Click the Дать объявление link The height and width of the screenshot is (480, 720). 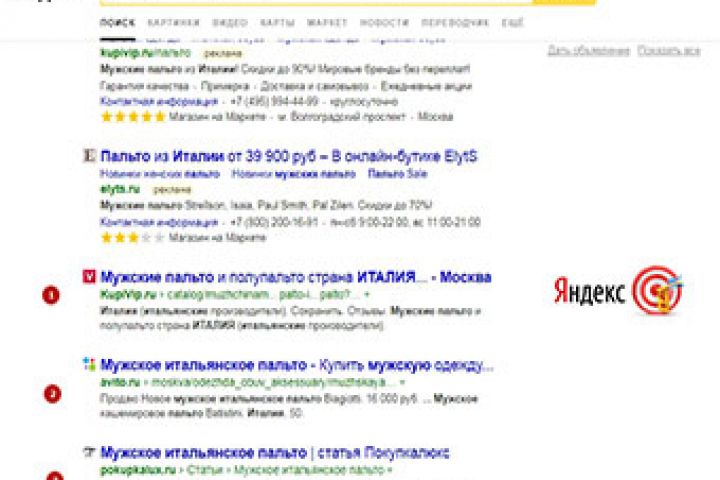588,51
